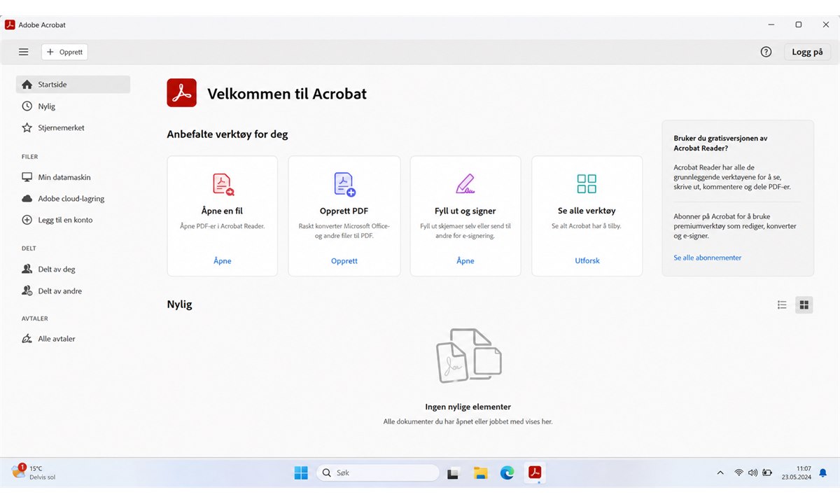840x504 pixels.
Task: Click the Fyll ut og signer card title
Action: (465, 211)
